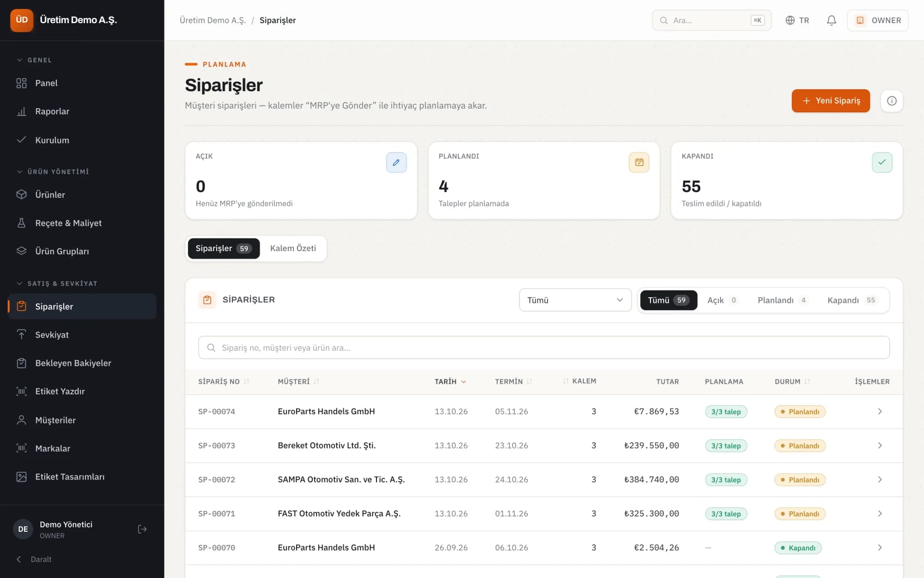Viewport: 924px width, 578px height.
Task: Filter orders by Açık status
Action: pyautogui.click(x=722, y=300)
